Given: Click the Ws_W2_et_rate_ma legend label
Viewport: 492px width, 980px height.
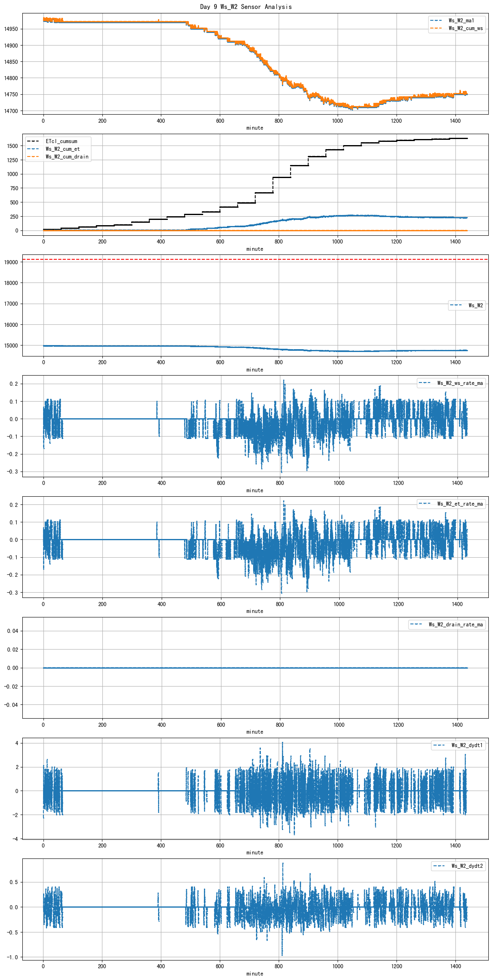Looking at the screenshot, I should coord(459,504).
